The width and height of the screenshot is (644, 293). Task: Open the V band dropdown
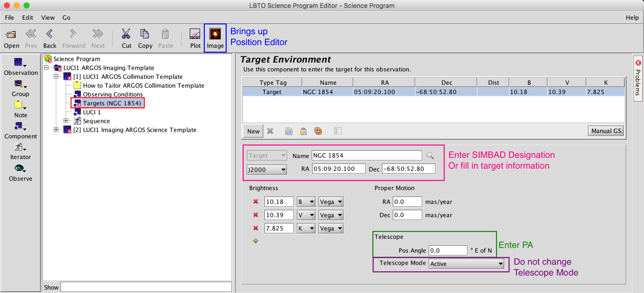306,215
